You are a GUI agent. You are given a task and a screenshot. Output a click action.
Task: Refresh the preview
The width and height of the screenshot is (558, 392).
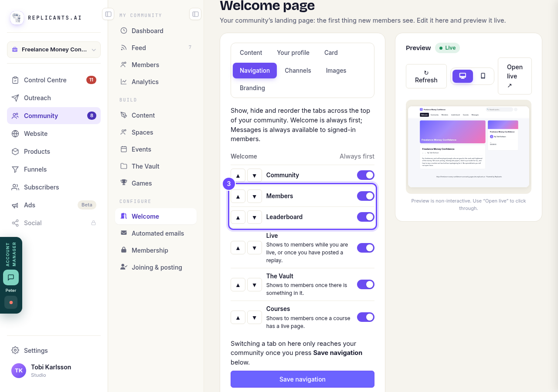[426, 76]
